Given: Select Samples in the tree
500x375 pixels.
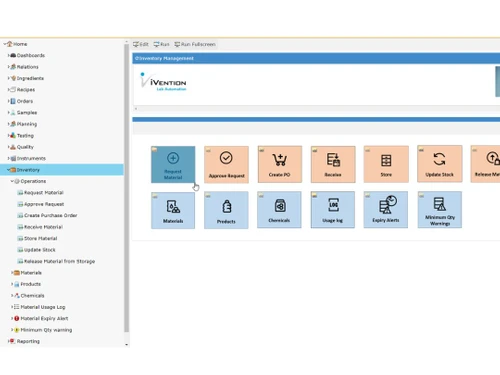Looking at the screenshot, I should (x=27, y=113).
